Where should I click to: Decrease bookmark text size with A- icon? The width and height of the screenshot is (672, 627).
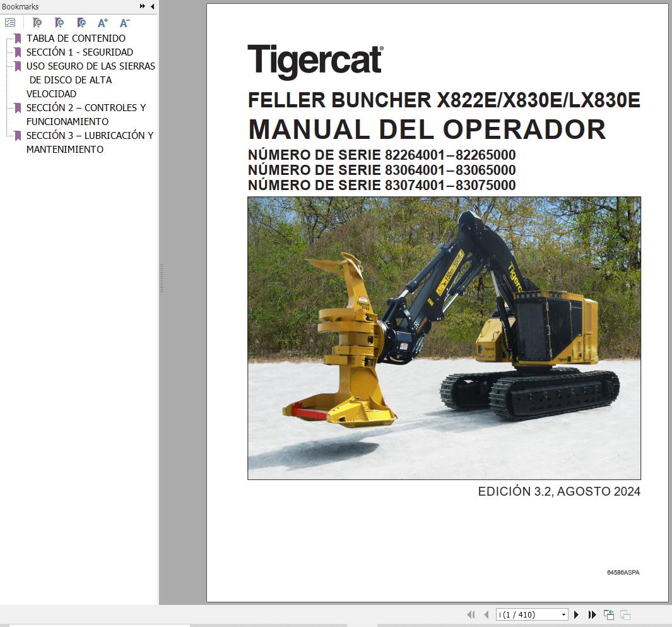[x=124, y=22]
